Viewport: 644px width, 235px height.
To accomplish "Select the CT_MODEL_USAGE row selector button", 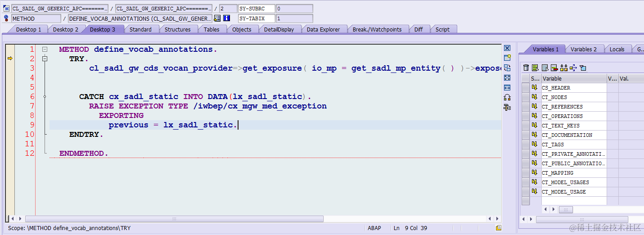I will pos(526,192).
